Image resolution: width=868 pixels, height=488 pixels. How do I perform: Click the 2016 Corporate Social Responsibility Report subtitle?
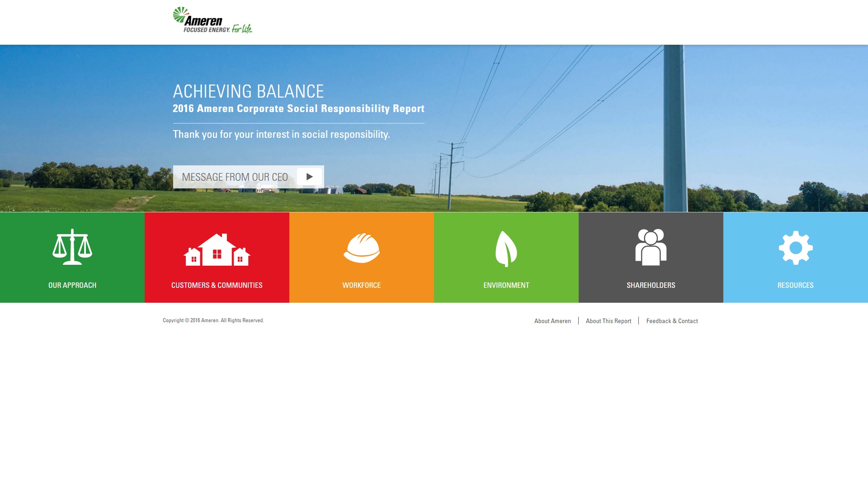tap(298, 108)
